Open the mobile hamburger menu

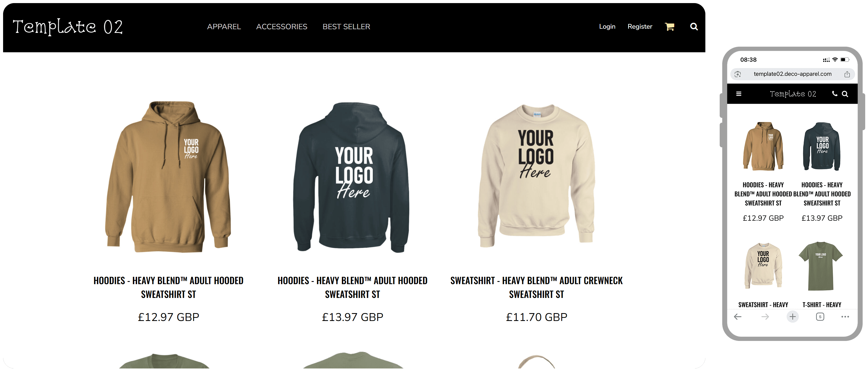click(x=739, y=94)
